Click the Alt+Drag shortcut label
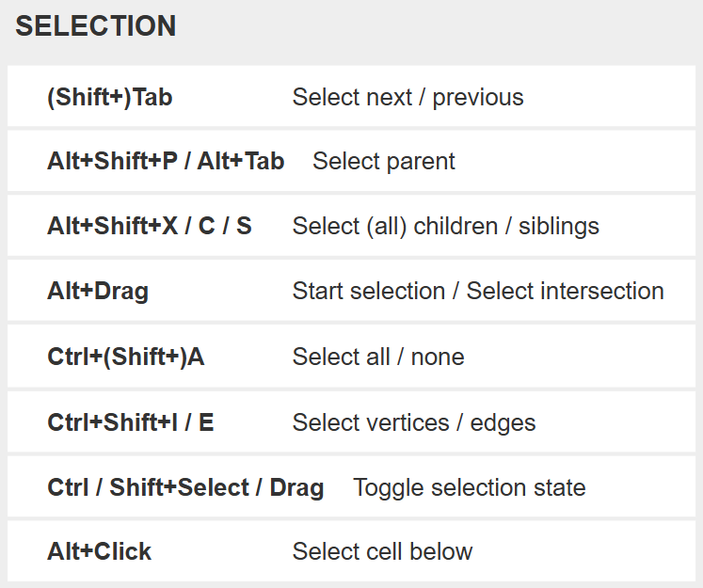Viewport: 703px width, 588px height. (98, 291)
